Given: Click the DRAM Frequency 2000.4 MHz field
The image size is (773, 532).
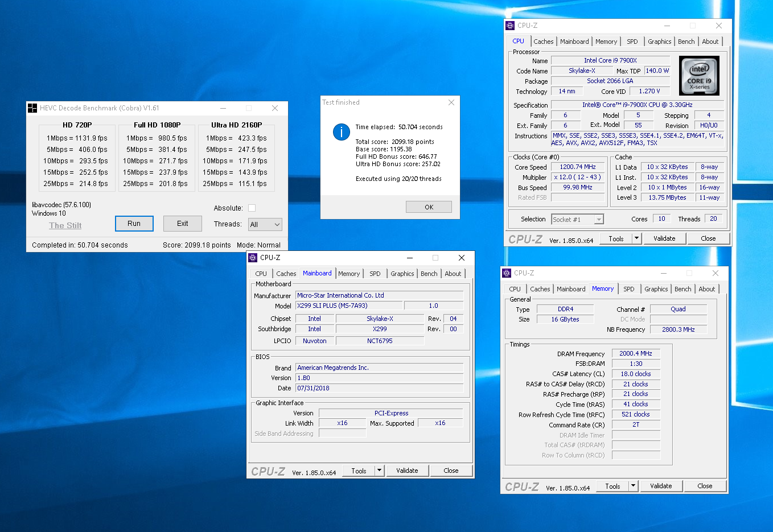Looking at the screenshot, I should pyautogui.click(x=636, y=353).
